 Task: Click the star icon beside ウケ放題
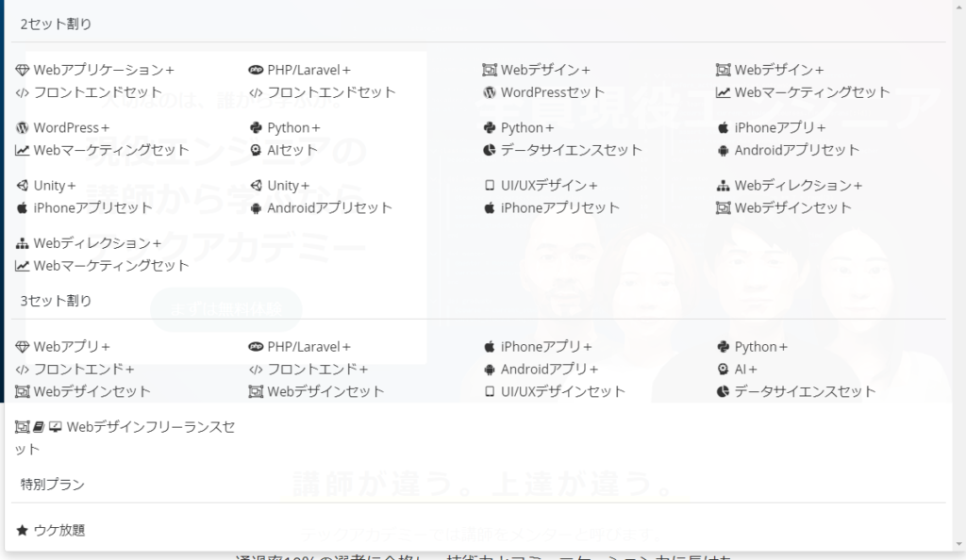[x=23, y=530]
